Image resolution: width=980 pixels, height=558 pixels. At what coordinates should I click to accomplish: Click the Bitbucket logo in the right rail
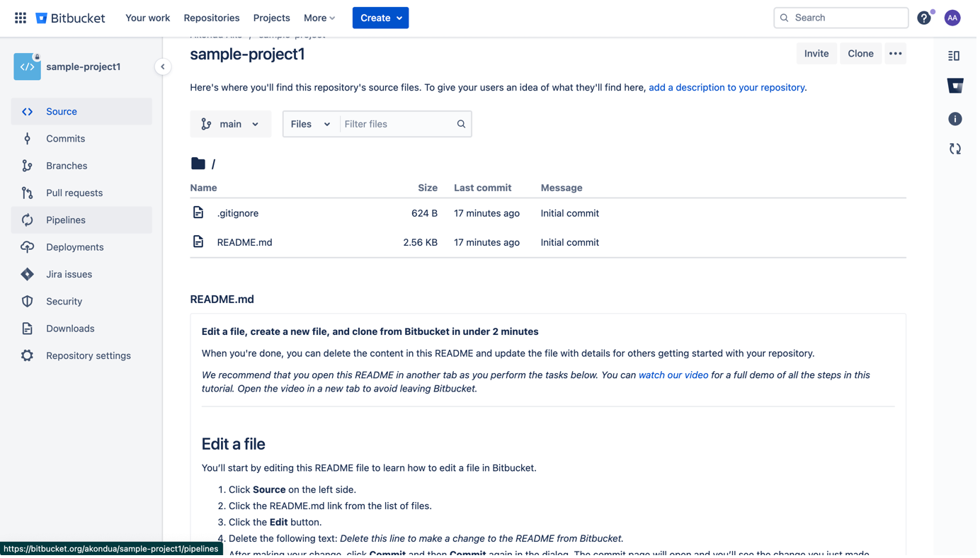(x=955, y=85)
